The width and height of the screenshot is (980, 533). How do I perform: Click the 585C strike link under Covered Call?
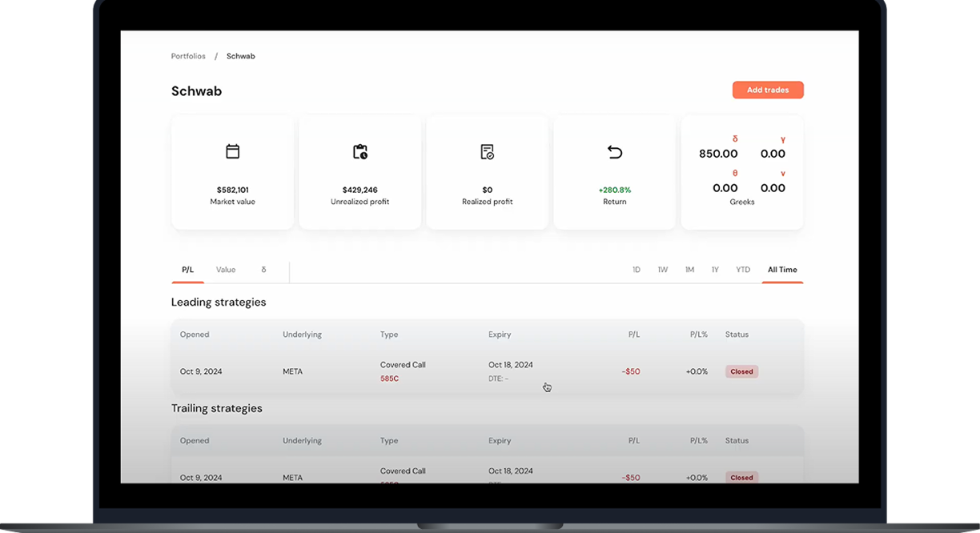[x=390, y=378]
